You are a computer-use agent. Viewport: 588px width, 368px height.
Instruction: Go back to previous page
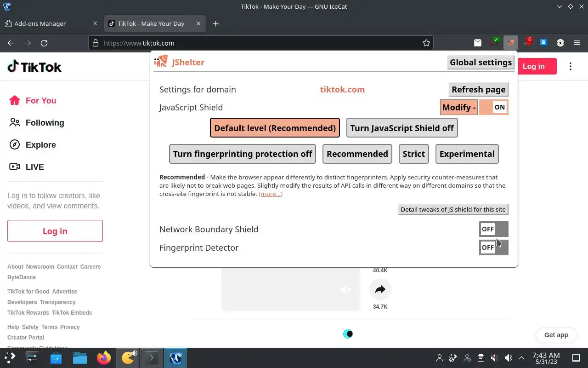pyautogui.click(x=11, y=43)
